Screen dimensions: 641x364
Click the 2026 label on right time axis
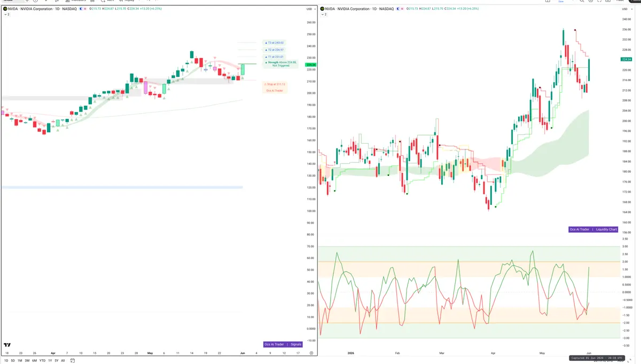click(x=350, y=353)
